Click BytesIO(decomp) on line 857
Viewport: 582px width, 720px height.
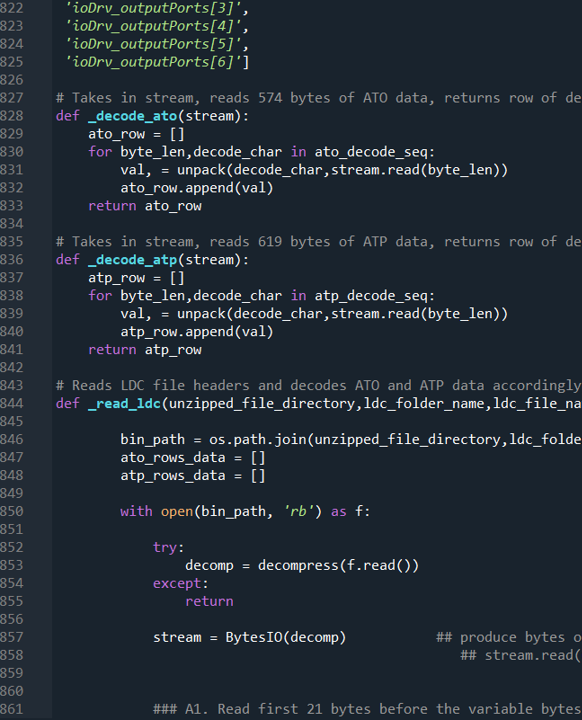point(286,637)
